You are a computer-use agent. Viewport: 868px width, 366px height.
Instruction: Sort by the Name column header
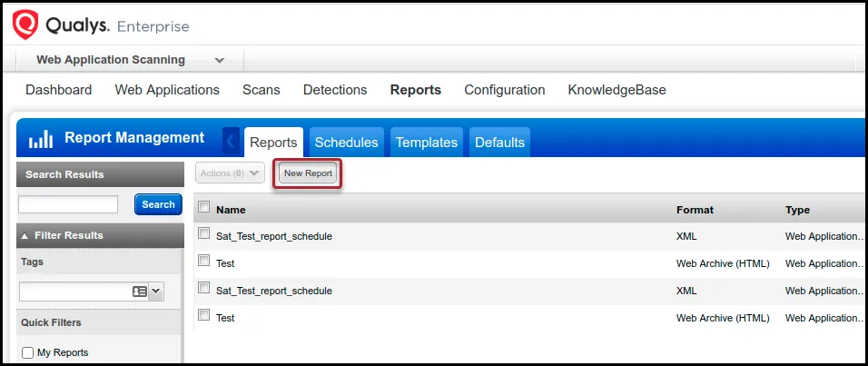(231, 210)
